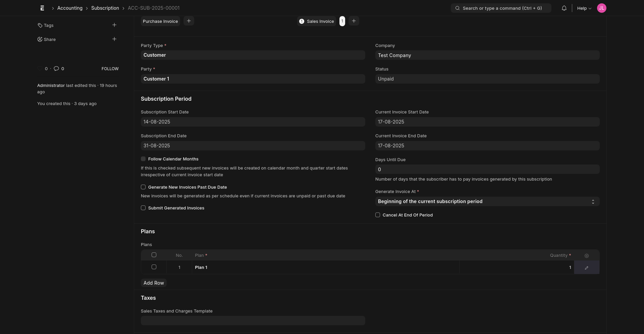Click the Add Row button under Plans
Image resolution: width=644 pixels, height=334 pixels.
(154, 283)
